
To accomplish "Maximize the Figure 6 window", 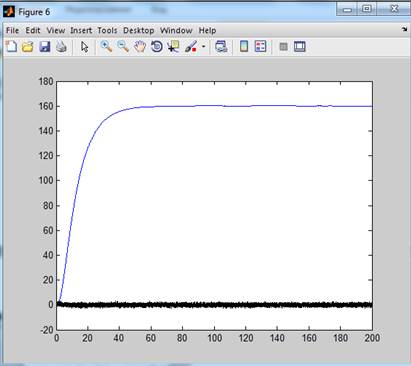I will coord(367,9).
